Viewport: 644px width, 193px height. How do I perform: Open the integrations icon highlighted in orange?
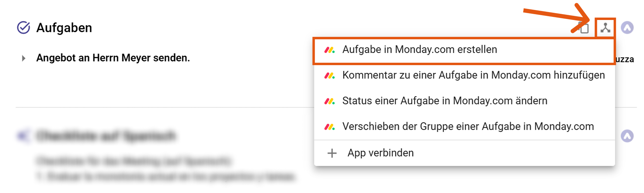click(x=605, y=28)
